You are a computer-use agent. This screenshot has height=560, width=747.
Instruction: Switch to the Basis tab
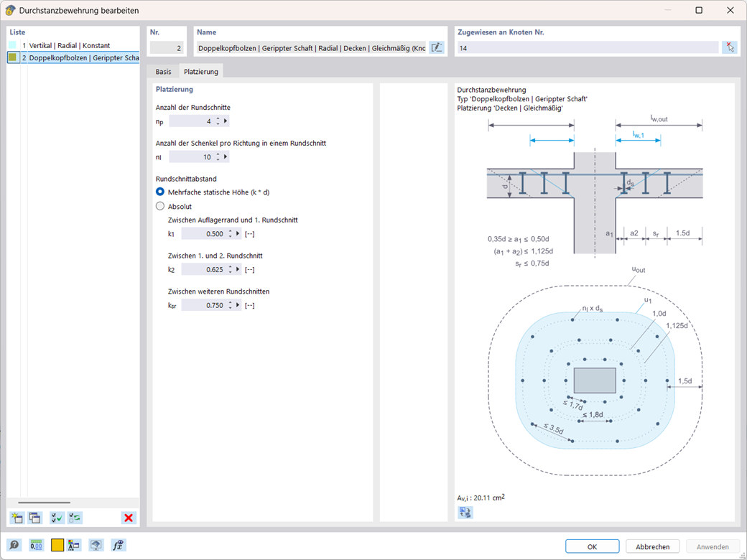pyautogui.click(x=163, y=71)
